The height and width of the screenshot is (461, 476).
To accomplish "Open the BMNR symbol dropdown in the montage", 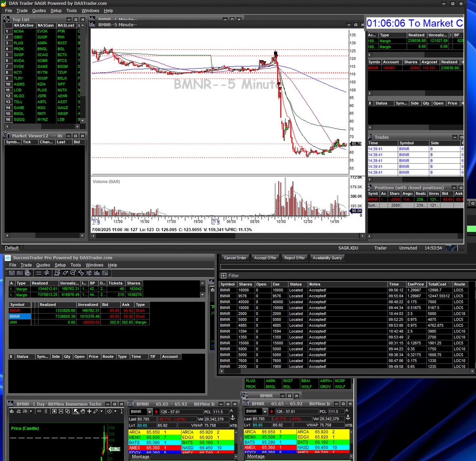I will click(150, 412).
